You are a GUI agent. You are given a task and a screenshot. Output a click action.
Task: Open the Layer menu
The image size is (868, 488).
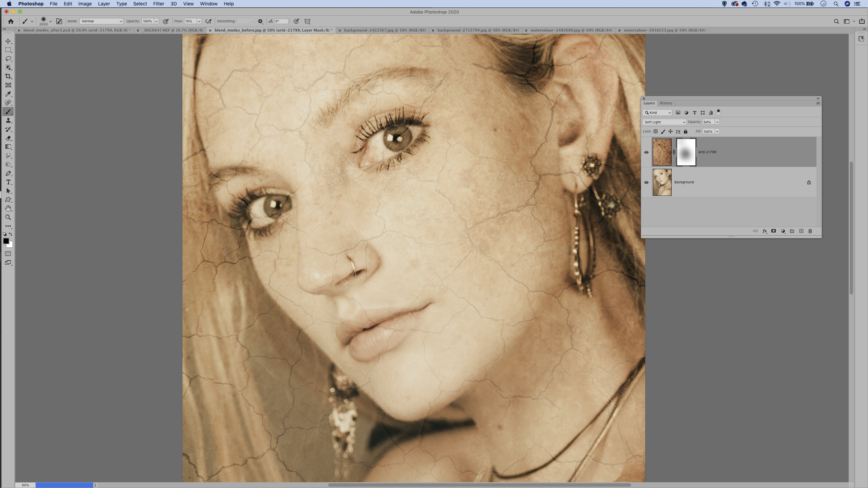104,4
